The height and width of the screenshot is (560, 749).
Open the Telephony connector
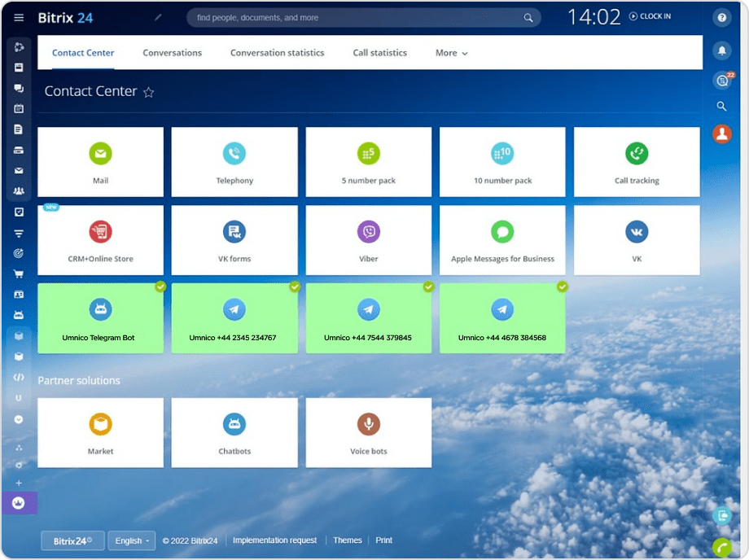pos(234,162)
